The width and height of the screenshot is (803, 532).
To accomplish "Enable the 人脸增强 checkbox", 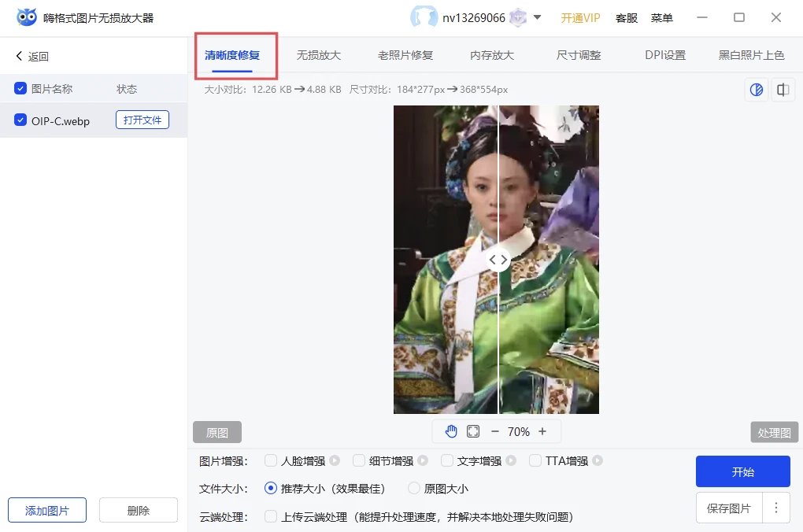I will pyautogui.click(x=270, y=460).
